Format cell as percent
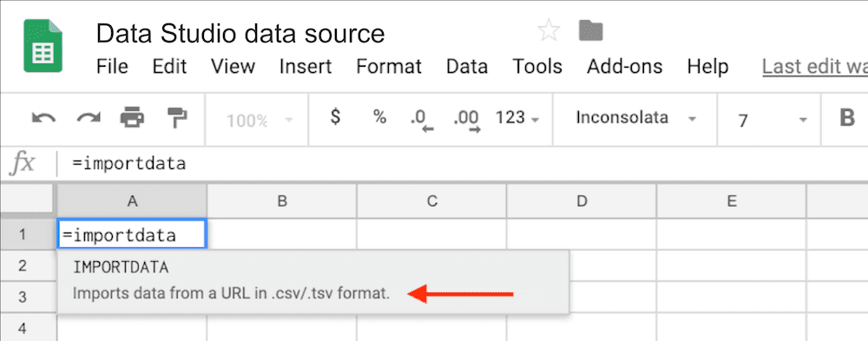The image size is (868, 341). click(x=379, y=117)
